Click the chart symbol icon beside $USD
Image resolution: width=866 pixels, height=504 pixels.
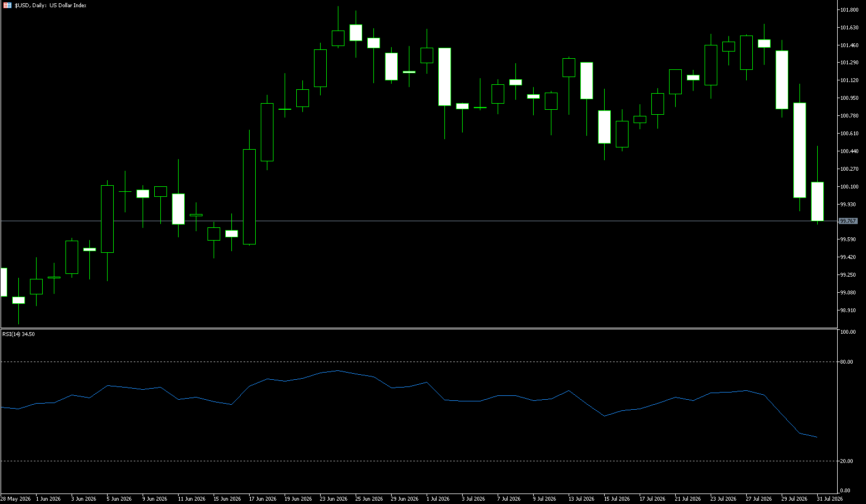(x=7, y=6)
